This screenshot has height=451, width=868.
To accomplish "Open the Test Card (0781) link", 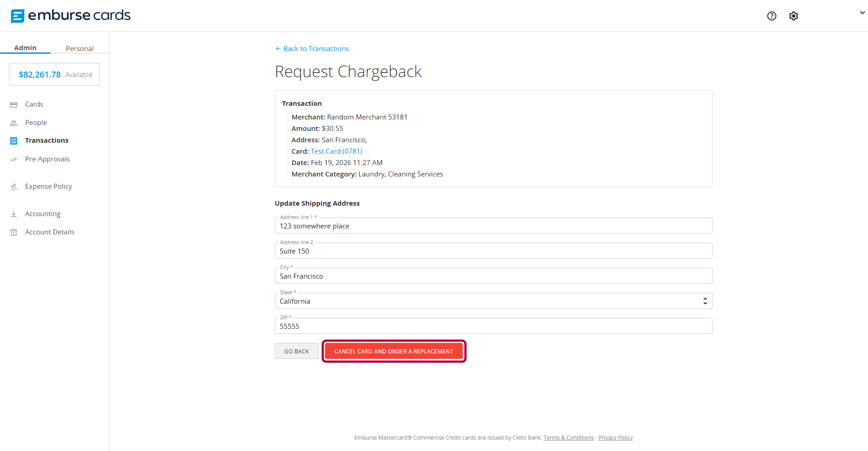I will (336, 151).
